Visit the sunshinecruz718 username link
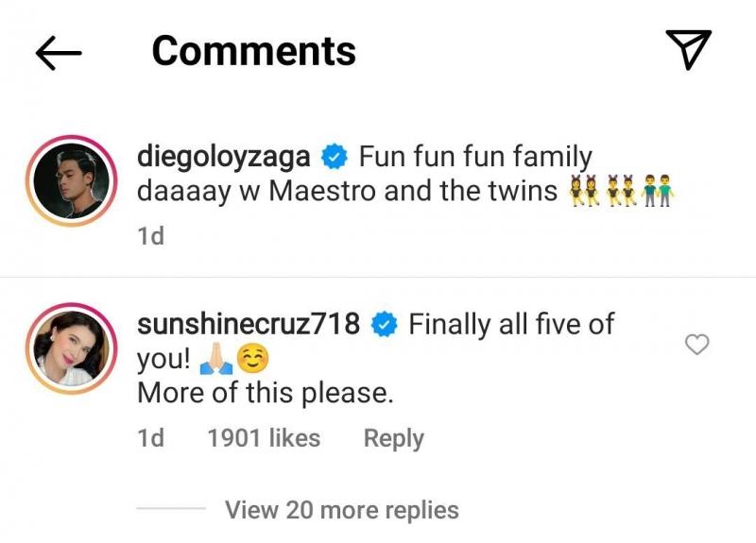 [x=249, y=325]
